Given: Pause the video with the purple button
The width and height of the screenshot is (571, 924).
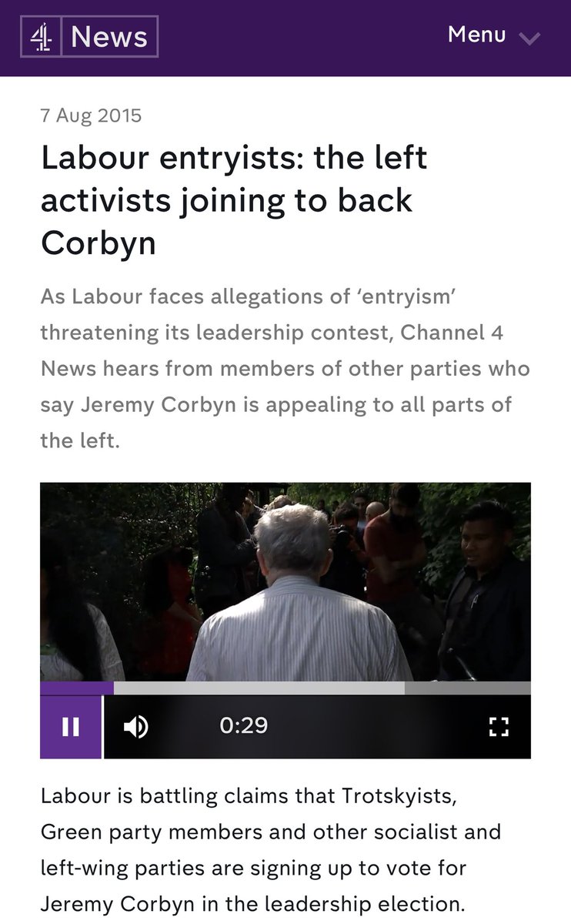Looking at the screenshot, I should 71,727.
